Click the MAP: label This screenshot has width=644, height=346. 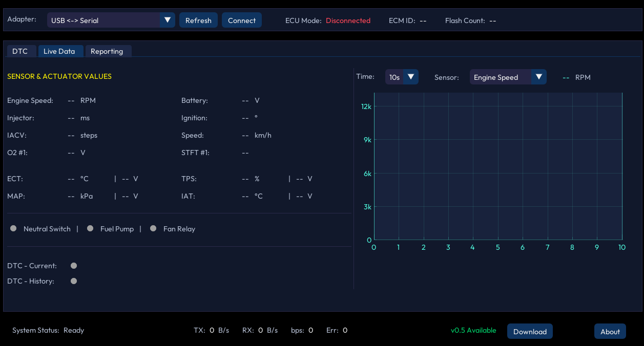(16, 196)
